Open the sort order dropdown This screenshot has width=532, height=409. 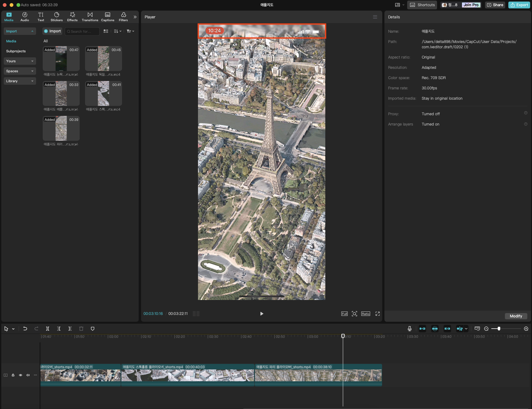click(x=117, y=31)
